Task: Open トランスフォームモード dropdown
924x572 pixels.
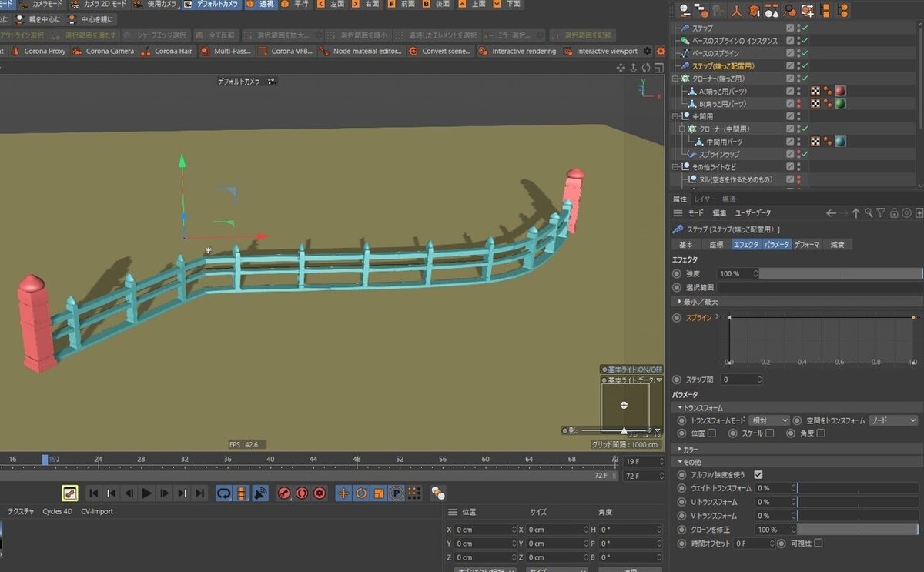Action: (x=769, y=420)
